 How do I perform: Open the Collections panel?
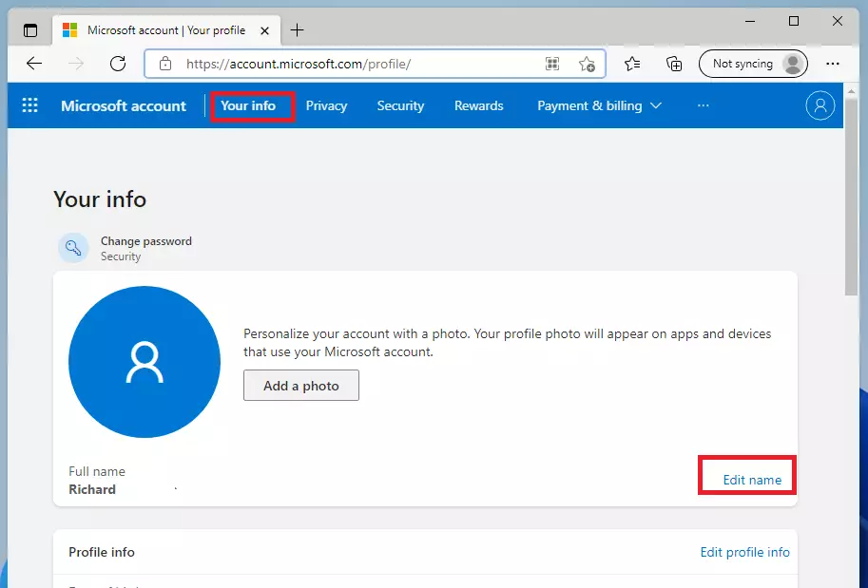click(674, 64)
